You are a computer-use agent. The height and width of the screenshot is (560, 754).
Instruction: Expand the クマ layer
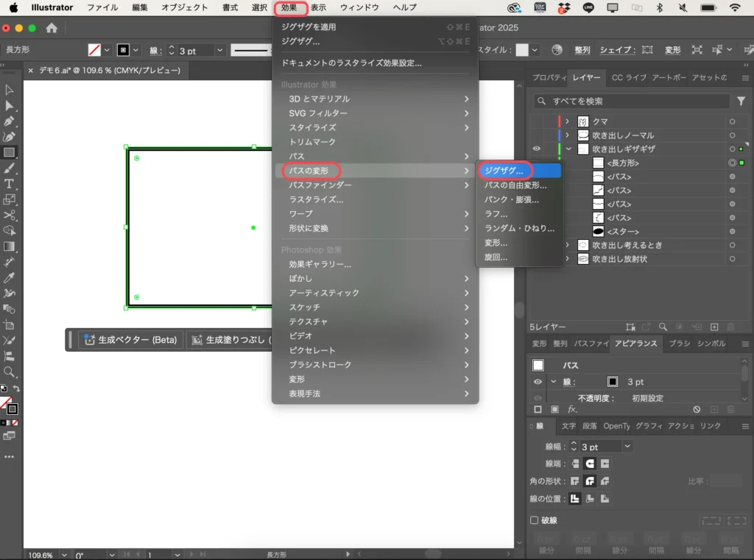[x=567, y=121]
